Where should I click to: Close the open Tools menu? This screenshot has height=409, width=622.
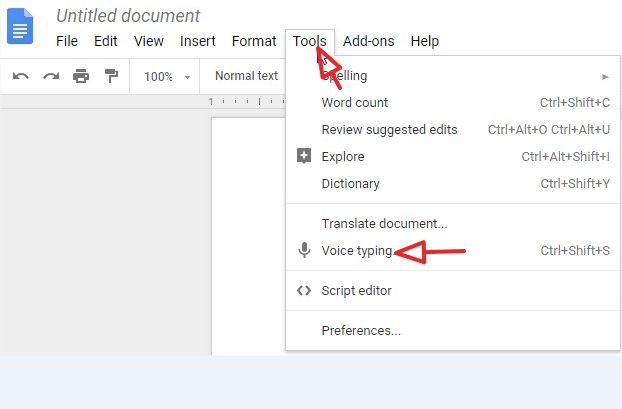pos(310,41)
